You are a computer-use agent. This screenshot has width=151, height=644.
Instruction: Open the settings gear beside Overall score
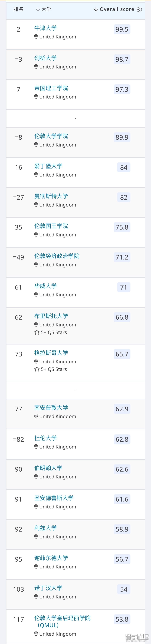139,9
